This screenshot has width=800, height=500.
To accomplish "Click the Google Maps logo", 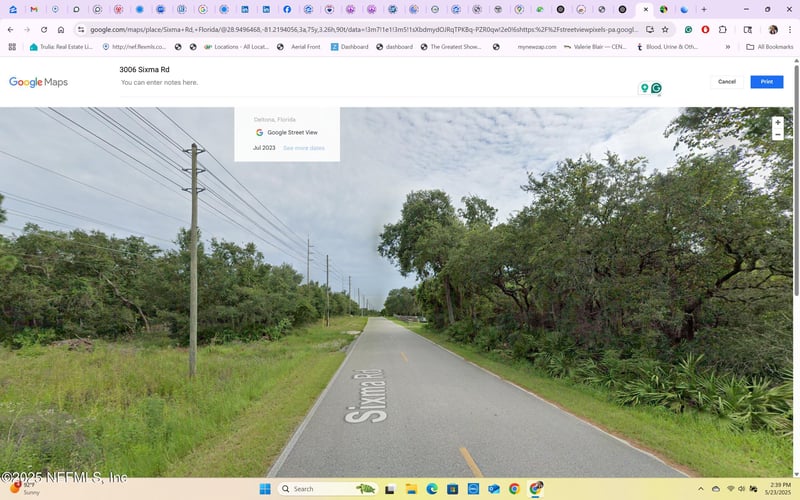I will (38, 82).
